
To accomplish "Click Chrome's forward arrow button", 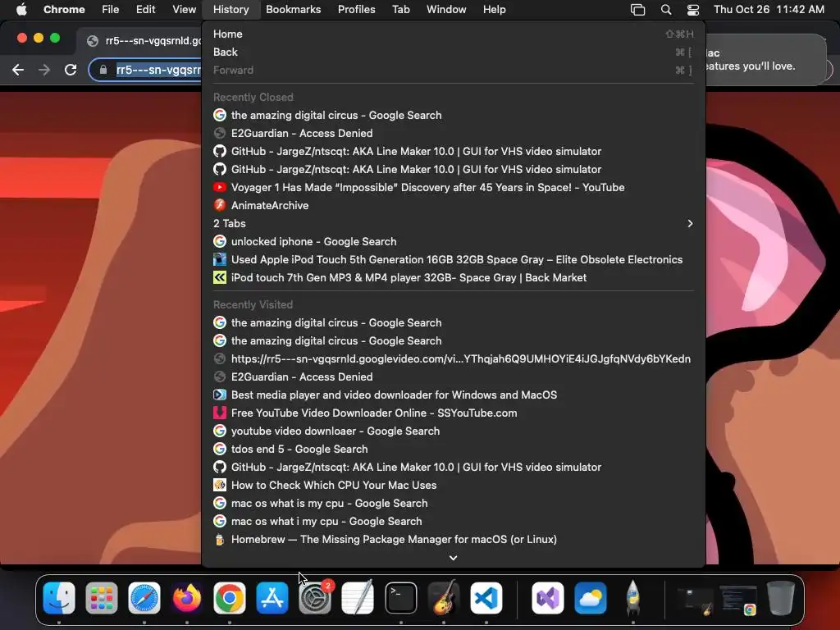I will pos(44,70).
